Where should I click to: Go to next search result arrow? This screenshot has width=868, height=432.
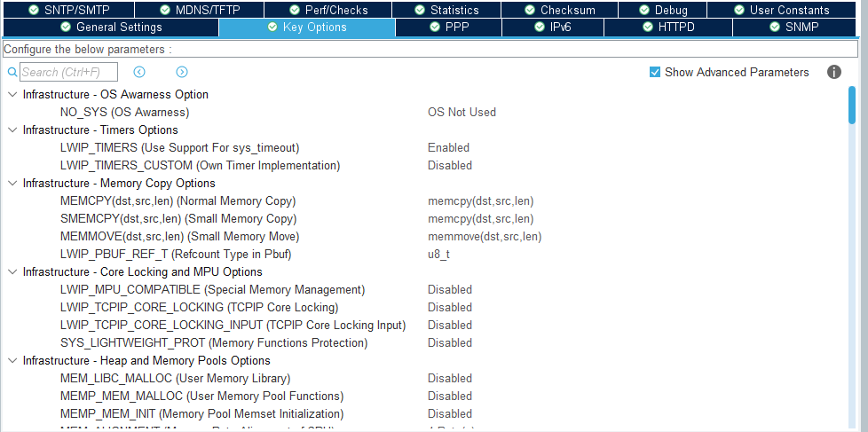(x=182, y=72)
